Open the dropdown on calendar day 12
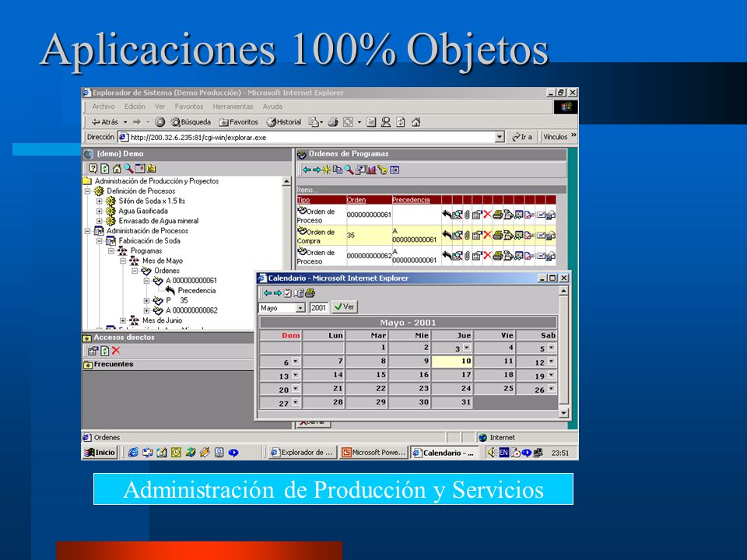The image size is (747, 560). [x=551, y=362]
